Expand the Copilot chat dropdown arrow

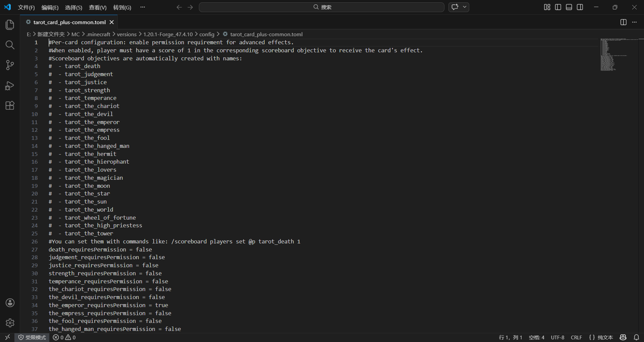click(x=465, y=7)
